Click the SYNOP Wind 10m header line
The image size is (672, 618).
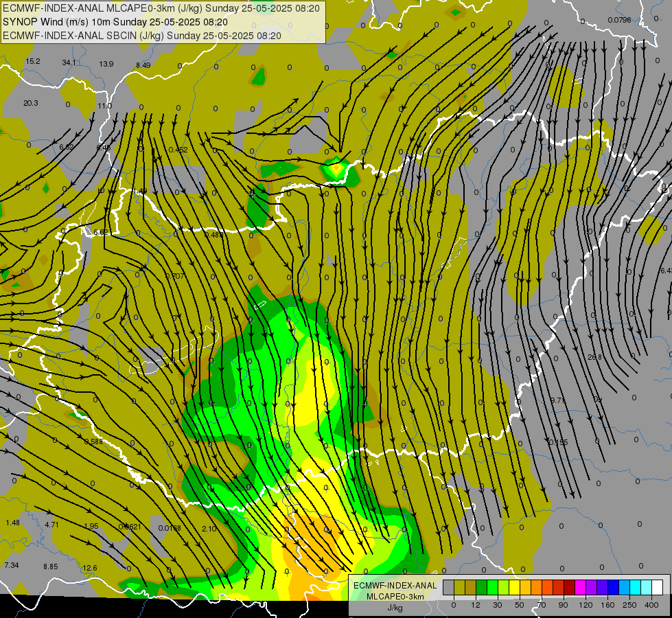[115, 22]
